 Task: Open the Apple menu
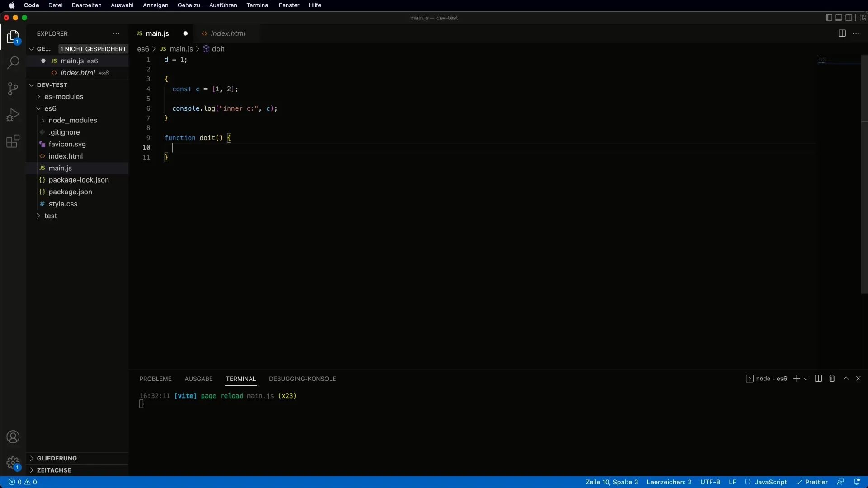point(12,5)
